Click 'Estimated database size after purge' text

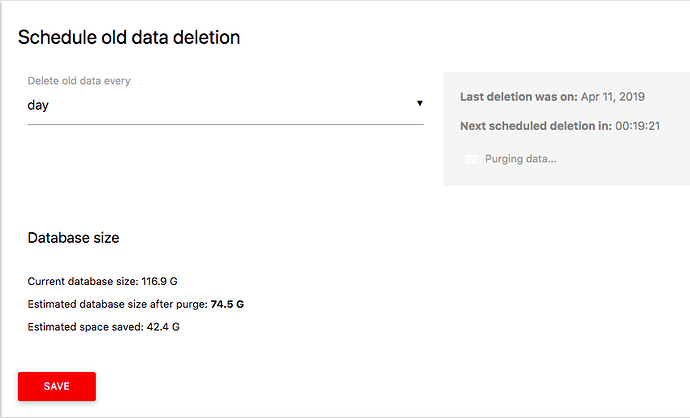(x=117, y=304)
